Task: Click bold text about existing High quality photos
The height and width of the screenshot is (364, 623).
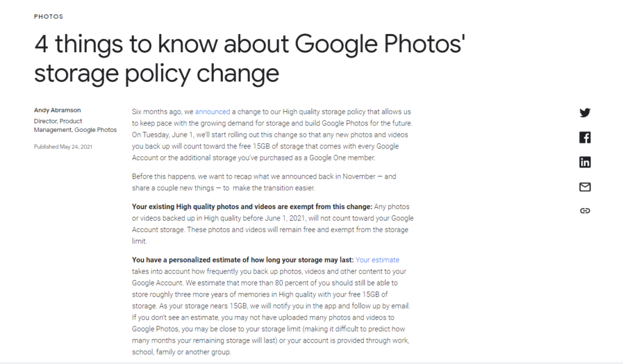Action: (x=252, y=207)
